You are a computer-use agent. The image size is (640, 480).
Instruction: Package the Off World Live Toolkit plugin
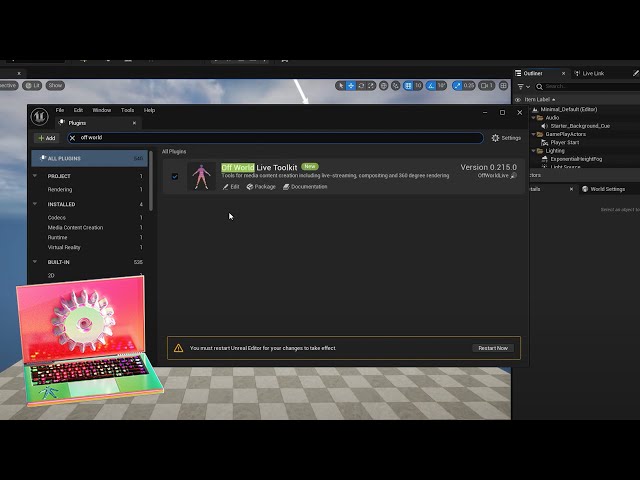point(261,187)
